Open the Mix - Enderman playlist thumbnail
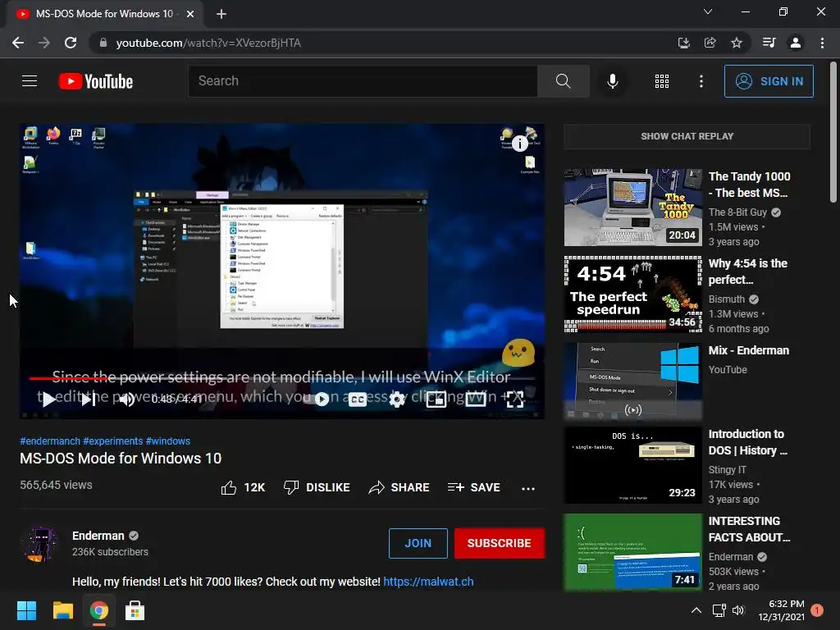This screenshot has width=840, height=630. [632, 381]
